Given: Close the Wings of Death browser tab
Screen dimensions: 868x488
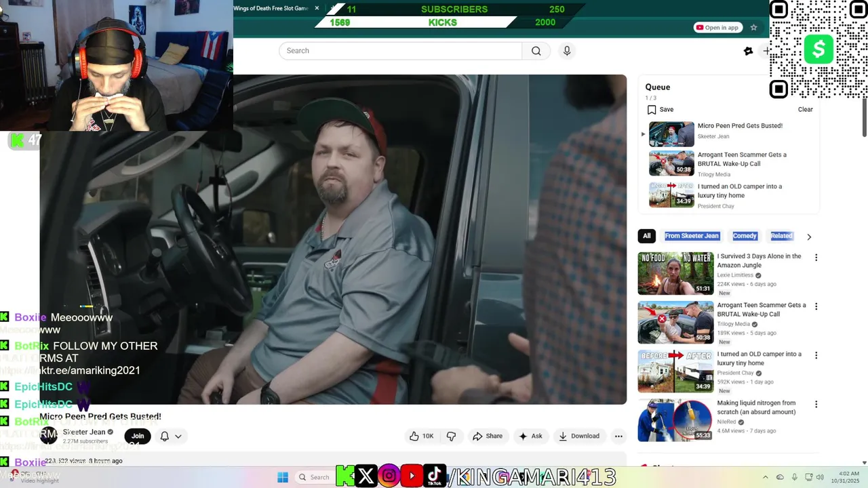Looking at the screenshot, I should pos(317,8).
